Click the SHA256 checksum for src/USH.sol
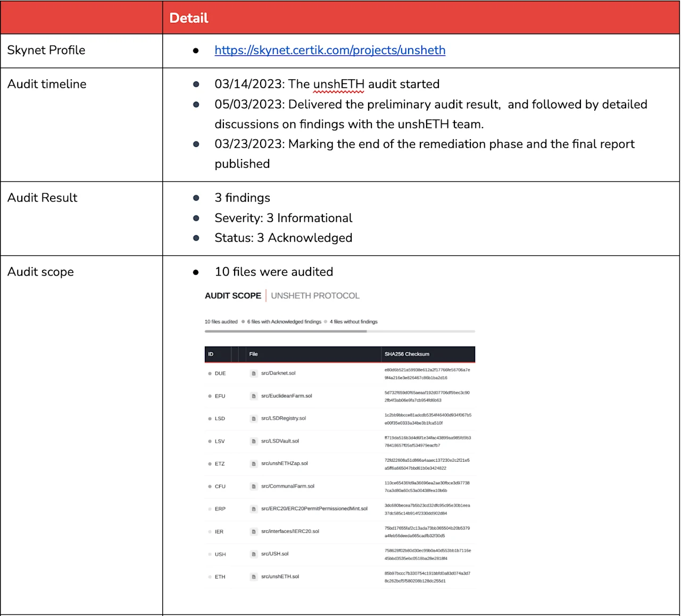681x616 pixels. [428, 555]
